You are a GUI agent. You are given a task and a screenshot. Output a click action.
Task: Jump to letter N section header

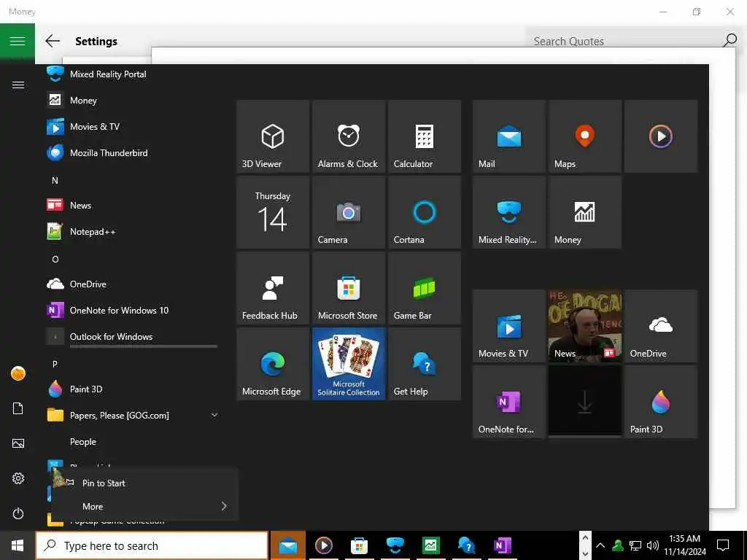[55, 181]
